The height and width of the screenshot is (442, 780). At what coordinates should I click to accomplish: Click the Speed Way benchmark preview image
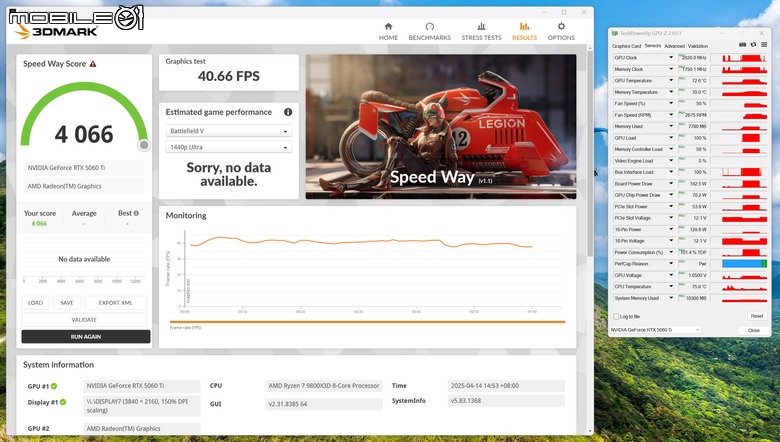[441, 127]
